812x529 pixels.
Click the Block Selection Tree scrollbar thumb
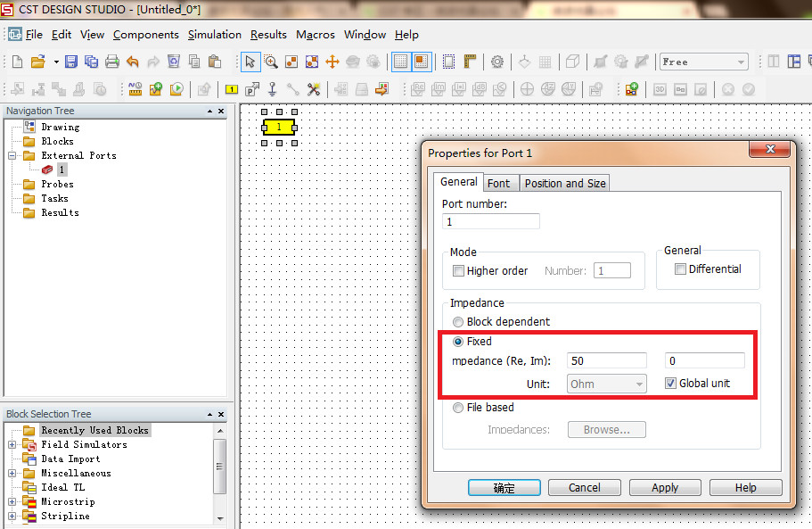(219, 466)
